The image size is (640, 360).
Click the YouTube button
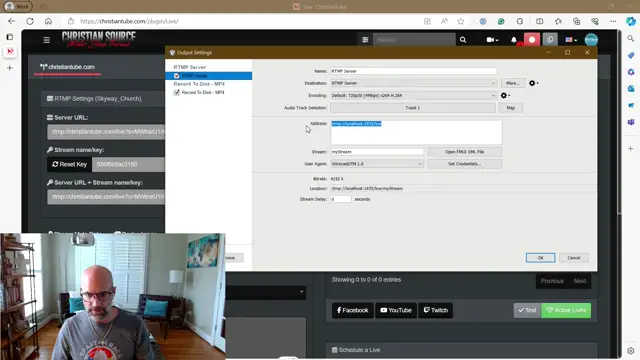(x=396, y=310)
